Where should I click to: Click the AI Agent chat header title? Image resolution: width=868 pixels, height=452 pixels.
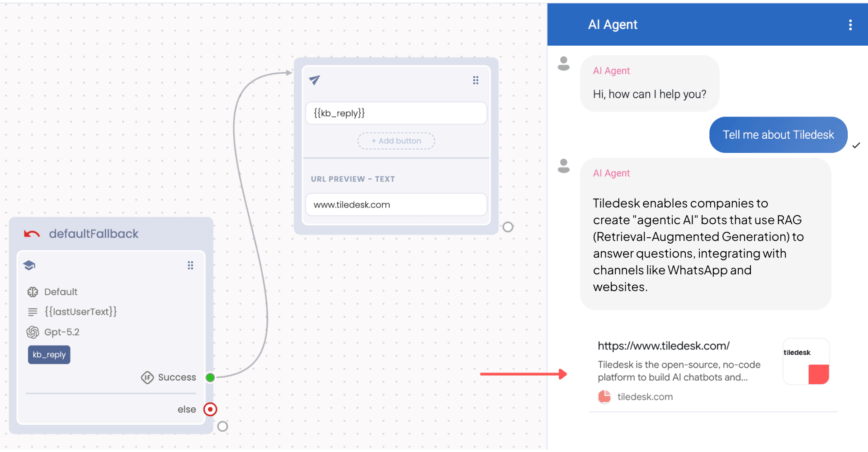coord(613,25)
